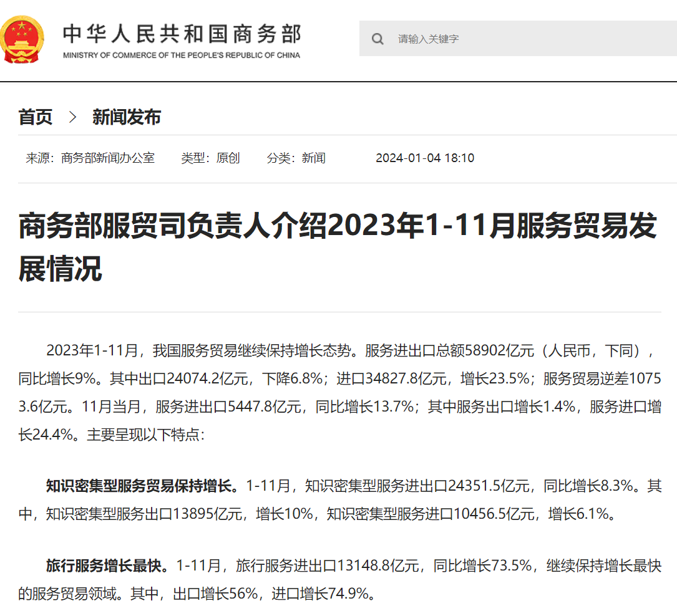Open the 新闻发布 breadcrumb link
This screenshot has width=677, height=616.
[127, 117]
